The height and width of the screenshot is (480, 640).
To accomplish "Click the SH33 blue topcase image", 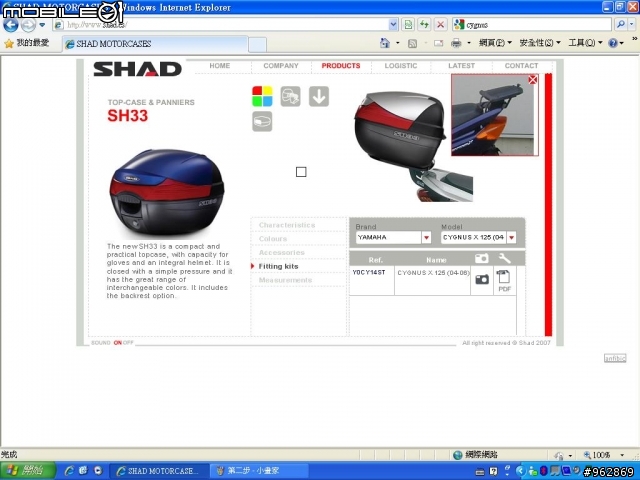I will pos(167,192).
